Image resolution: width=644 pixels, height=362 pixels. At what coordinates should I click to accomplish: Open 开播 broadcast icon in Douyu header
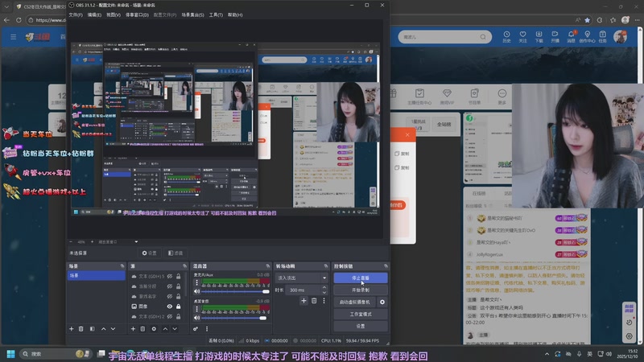pyautogui.click(x=555, y=37)
